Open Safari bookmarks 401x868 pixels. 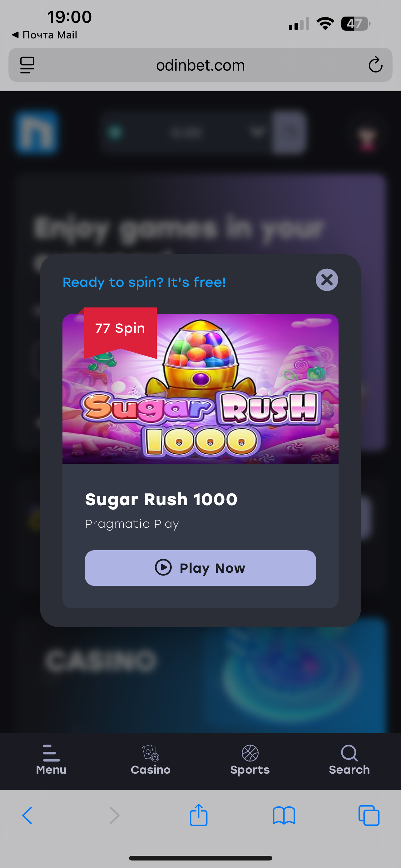(x=284, y=816)
